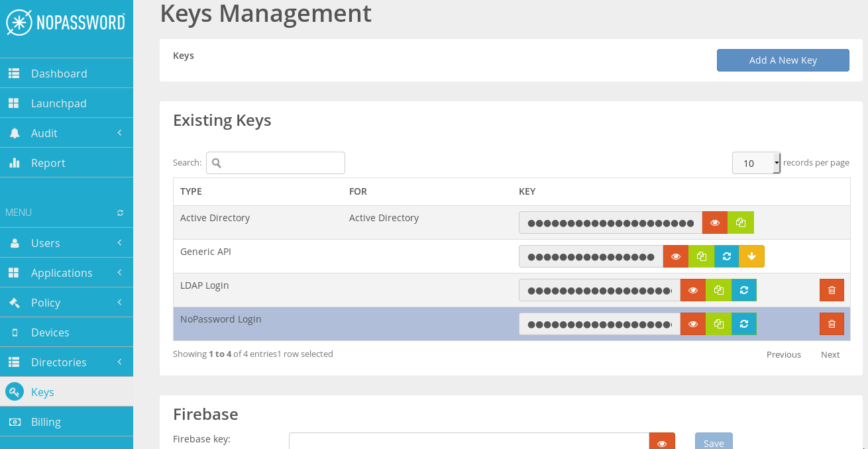
Task: Click the Audit bell icon
Action: [15, 133]
